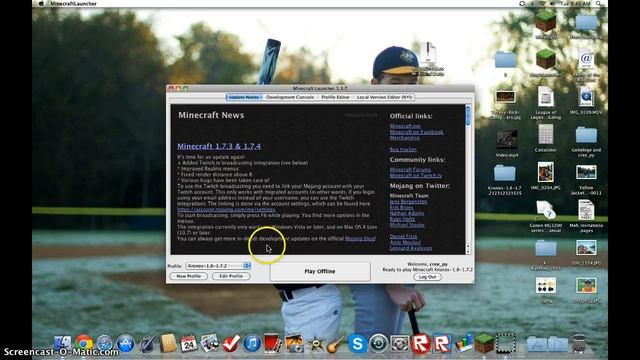
Task: Open the Mojang blog link
Action: pyautogui.click(x=360, y=238)
